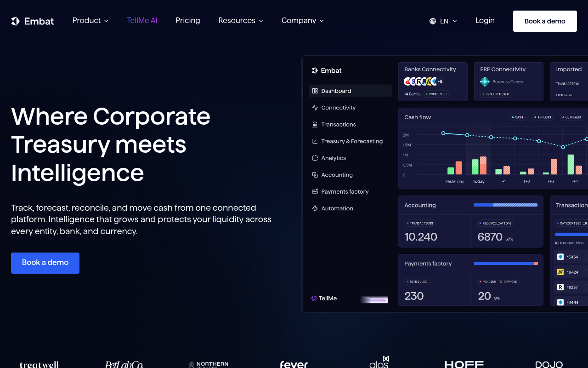Click the *9424 transaction bank icon

click(560, 272)
